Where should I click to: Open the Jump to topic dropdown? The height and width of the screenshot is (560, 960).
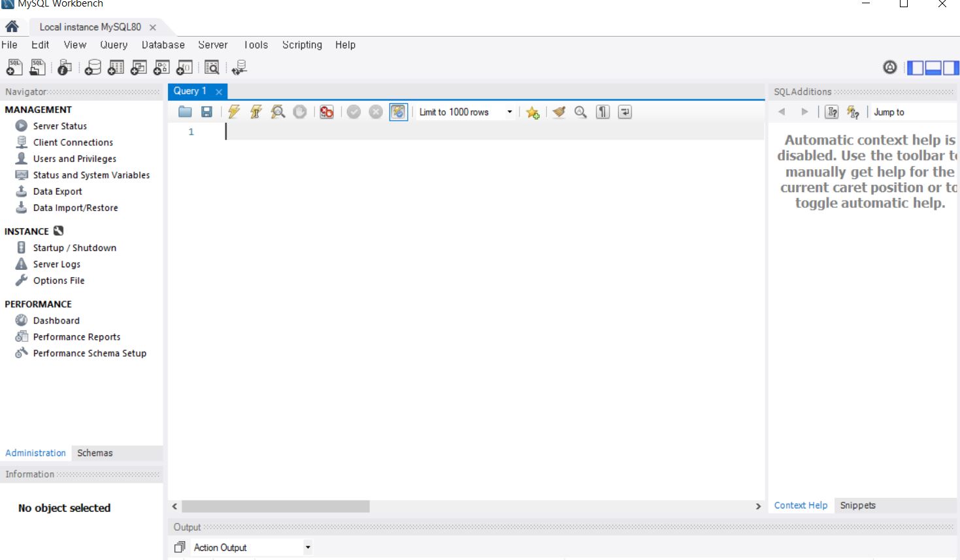[x=915, y=112]
